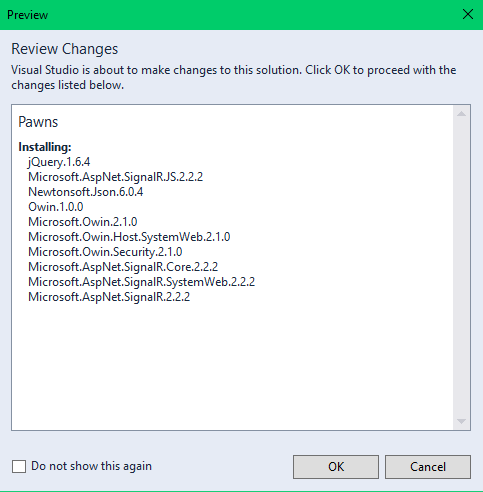Cancel the package installation
Viewport: 483px width, 492px height.
coord(428,467)
